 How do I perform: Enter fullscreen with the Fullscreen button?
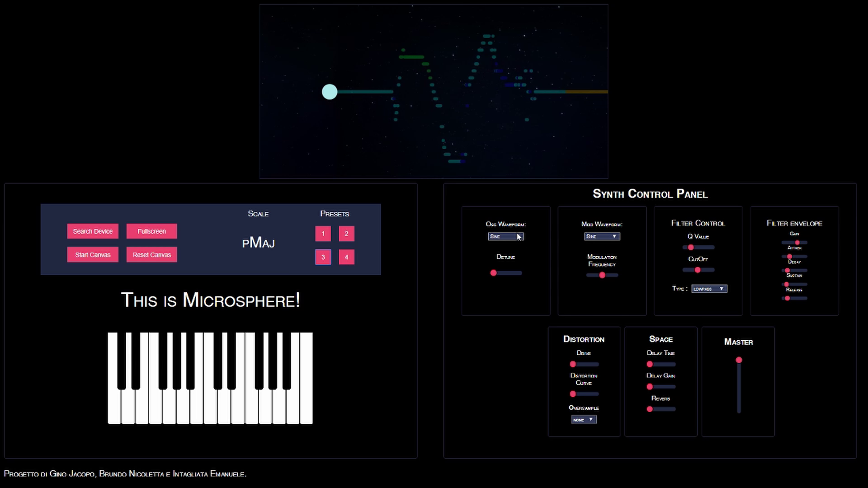point(151,231)
